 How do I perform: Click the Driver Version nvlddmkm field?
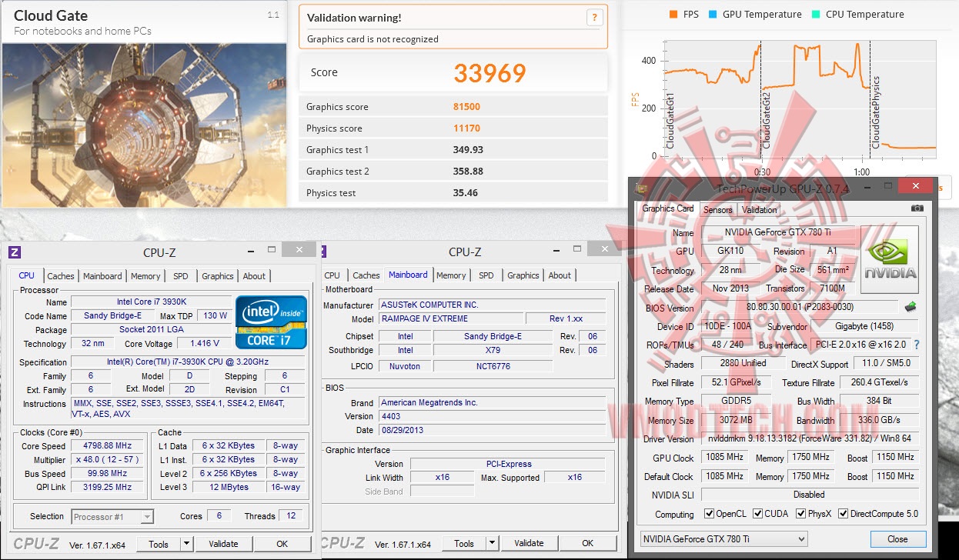(x=810, y=439)
